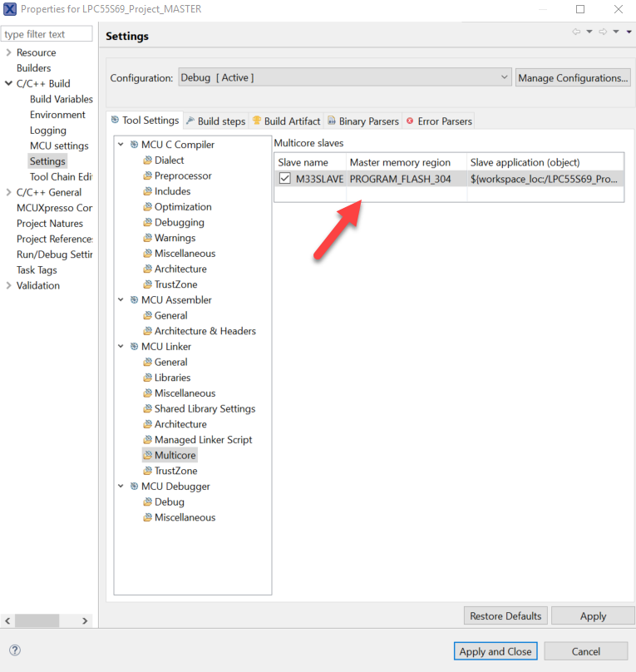The image size is (636, 672).
Task: Click the Managed Linker Script icon
Action: point(147,440)
